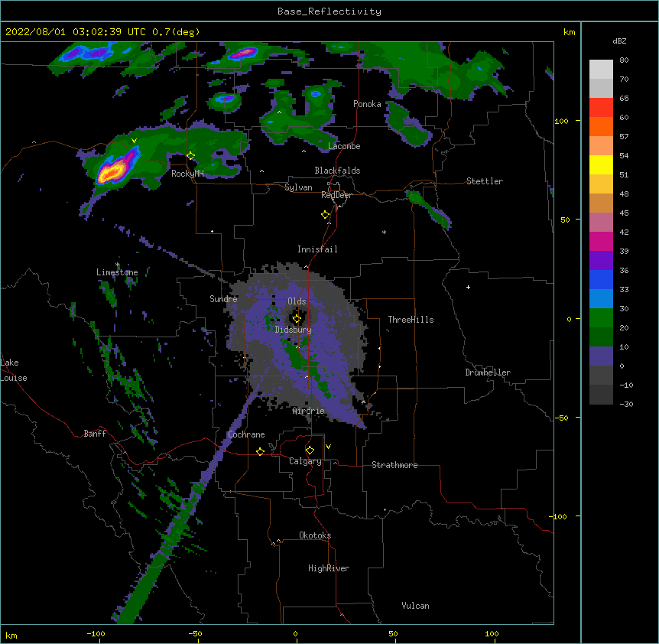Click the -30 value in the dBZ legend

pos(626,405)
